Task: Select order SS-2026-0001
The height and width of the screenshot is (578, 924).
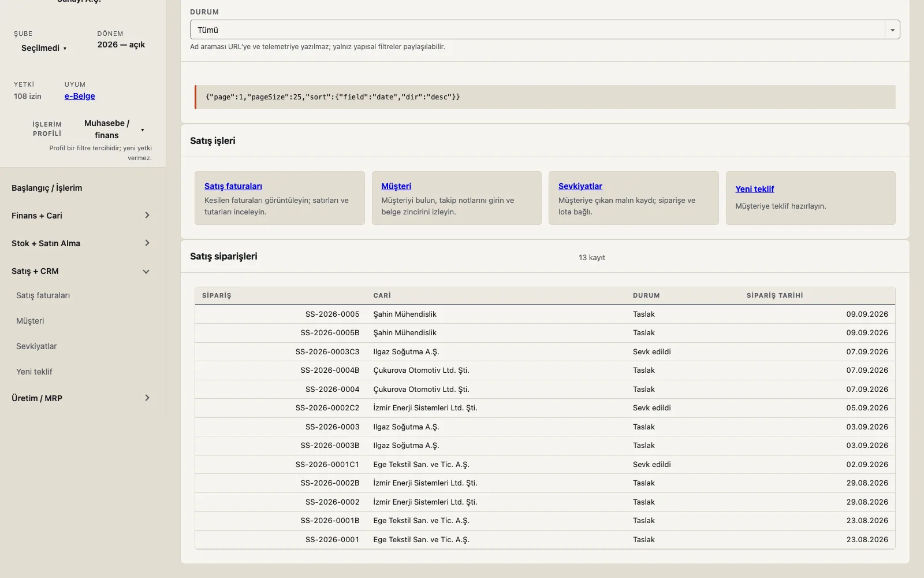Action: coord(545,540)
